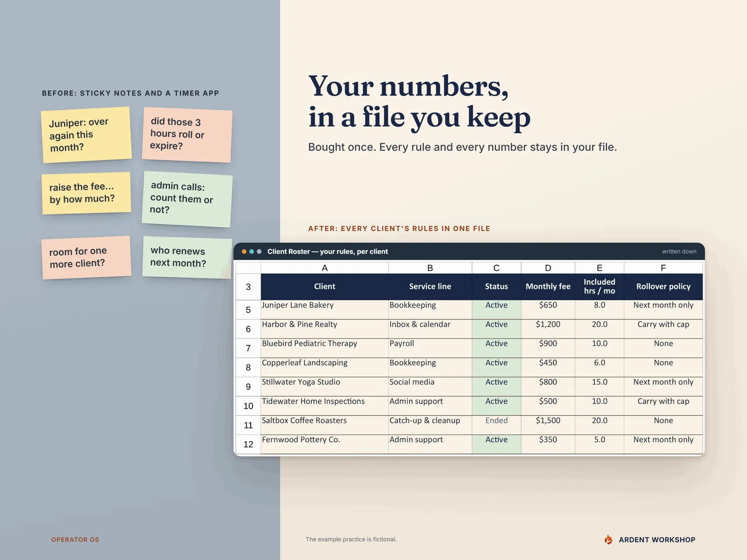Viewport: 747px width, 560px height.
Task: Click the 'Stillwater Yoga Studio' cell
Action: click(x=324, y=386)
